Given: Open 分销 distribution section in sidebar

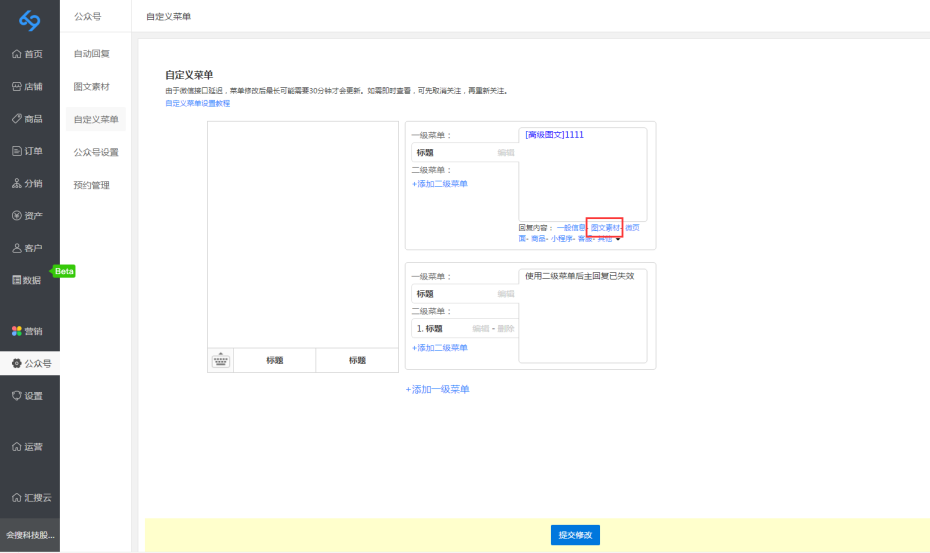Looking at the screenshot, I should tap(28, 183).
